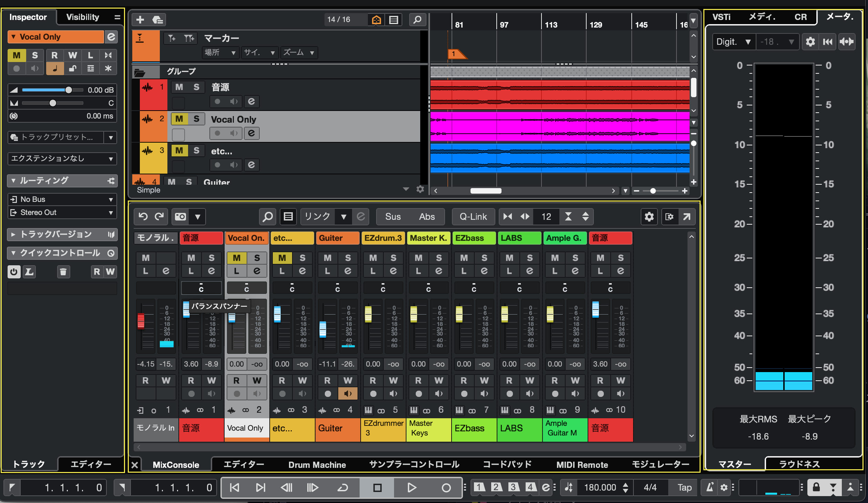Open the Stereo Out routing dropdown

click(62, 213)
